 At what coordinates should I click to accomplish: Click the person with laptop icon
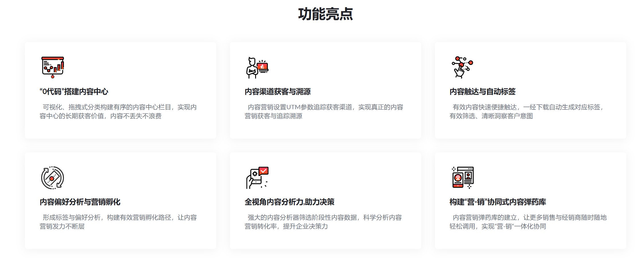pos(257,67)
